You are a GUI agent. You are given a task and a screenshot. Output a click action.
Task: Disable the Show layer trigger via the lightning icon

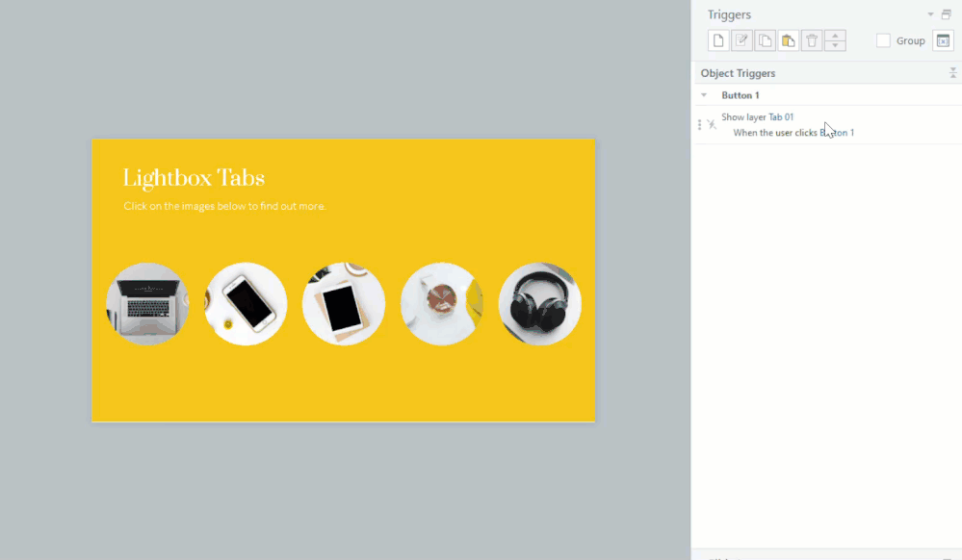712,124
